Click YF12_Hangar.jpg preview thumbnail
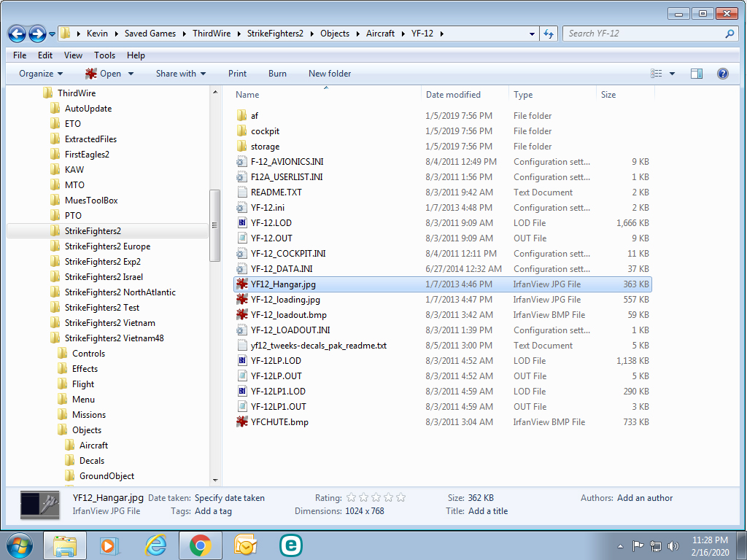This screenshot has width=747, height=560. click(40, 505)
